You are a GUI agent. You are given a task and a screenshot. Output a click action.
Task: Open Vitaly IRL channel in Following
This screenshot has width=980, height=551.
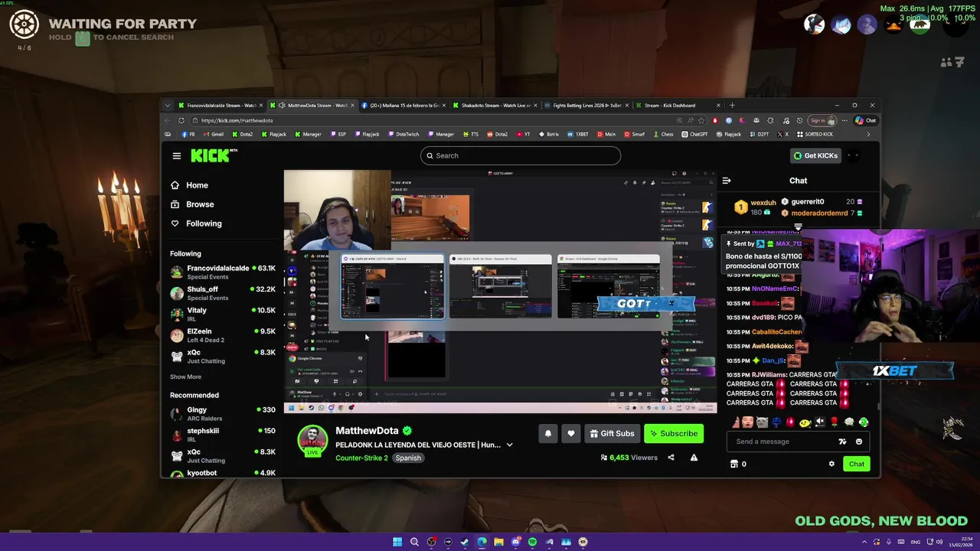(x=223, y=314)
